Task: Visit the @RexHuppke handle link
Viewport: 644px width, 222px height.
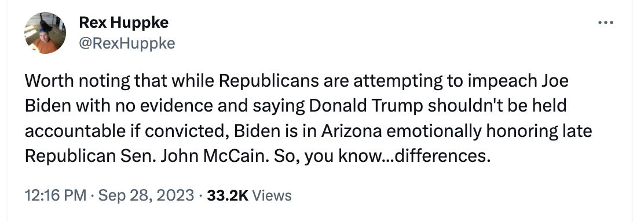Action: coord(127,43)
